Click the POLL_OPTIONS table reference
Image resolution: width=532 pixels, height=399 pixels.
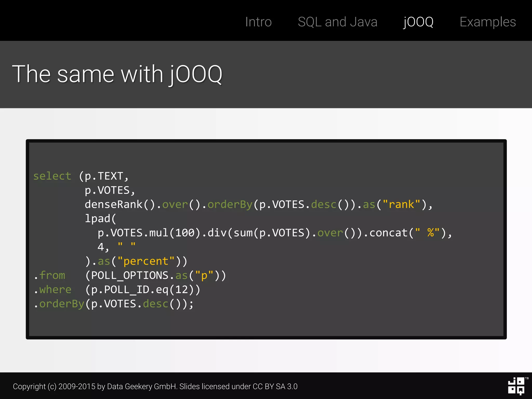[x=130, y=275]
